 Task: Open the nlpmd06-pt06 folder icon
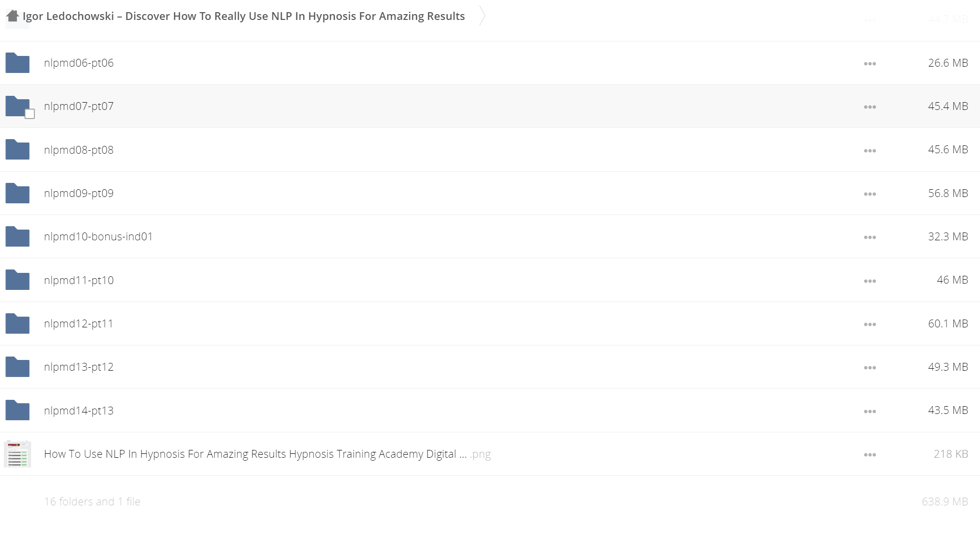[18, 63]
